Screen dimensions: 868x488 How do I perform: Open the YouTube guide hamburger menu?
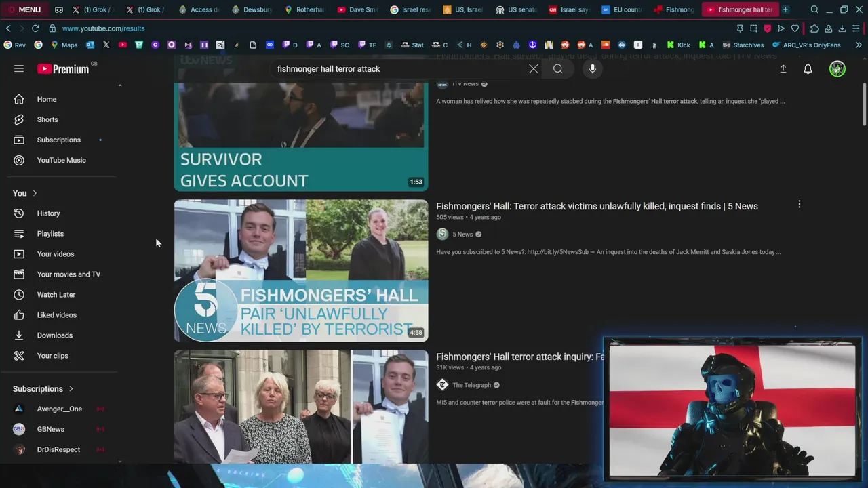pyautogui.click(x=19, y=68)
